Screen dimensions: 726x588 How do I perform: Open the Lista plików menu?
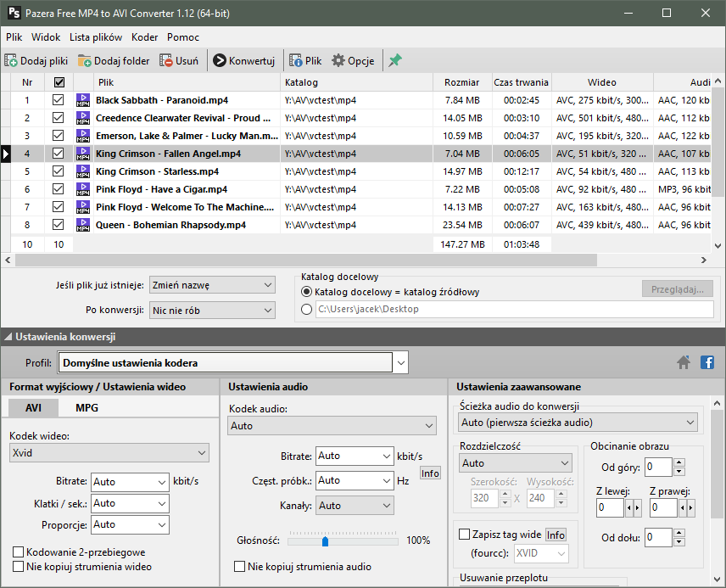96,37
